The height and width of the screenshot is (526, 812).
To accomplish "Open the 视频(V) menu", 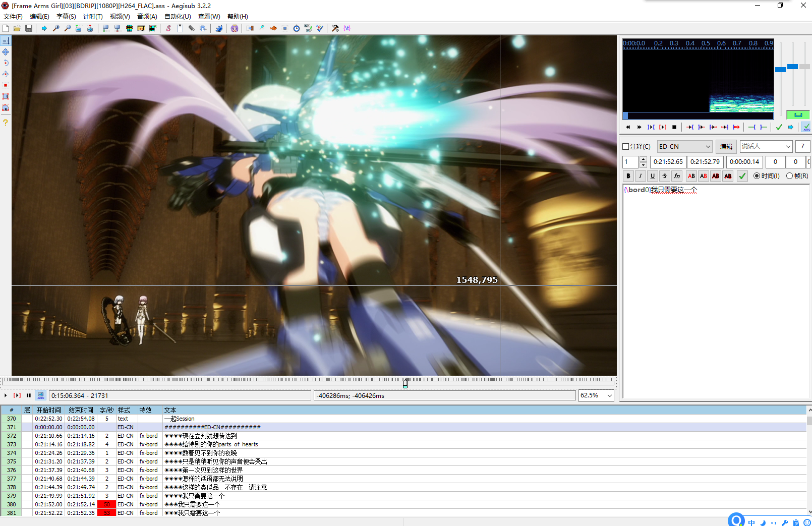I will coord(120,17).
